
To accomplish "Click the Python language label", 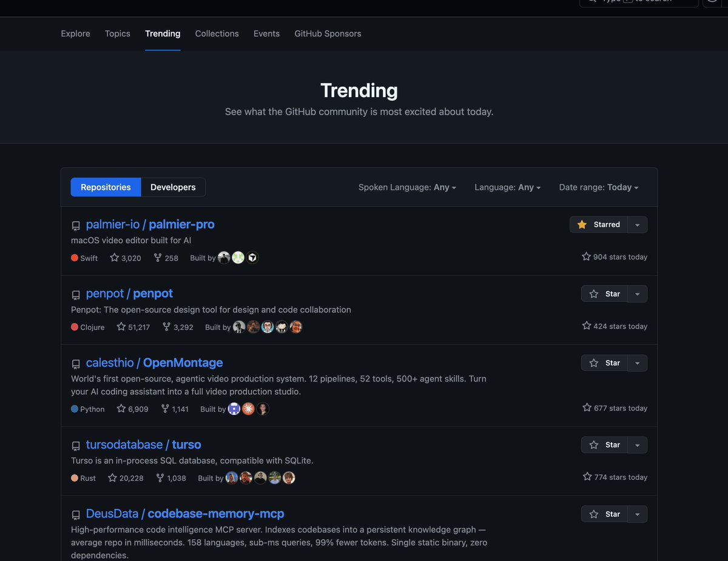I will (x=88, y=409).
